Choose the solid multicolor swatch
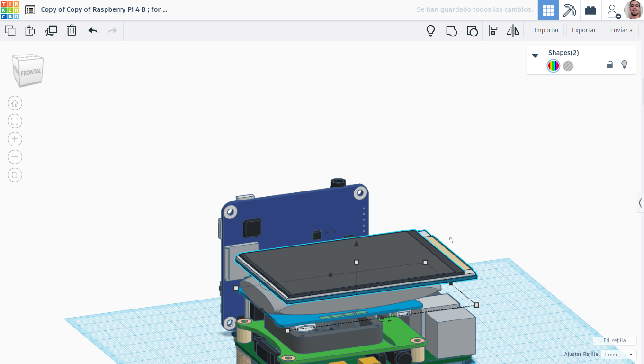 pyautogui.click(x=553, y=66)
